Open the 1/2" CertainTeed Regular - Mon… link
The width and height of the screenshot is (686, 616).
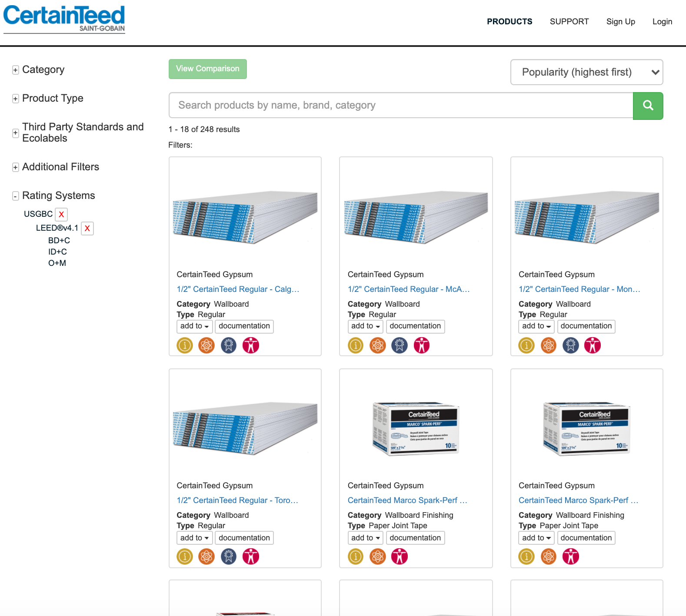[579, 289]
